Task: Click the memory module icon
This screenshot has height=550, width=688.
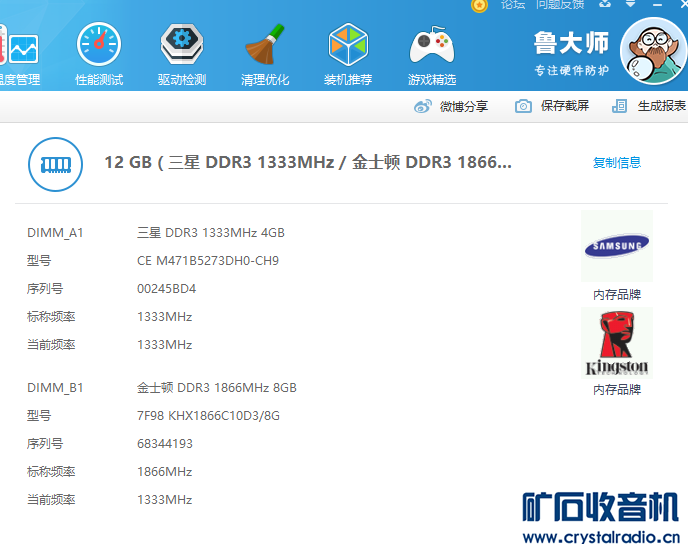Action: point(55,165)
